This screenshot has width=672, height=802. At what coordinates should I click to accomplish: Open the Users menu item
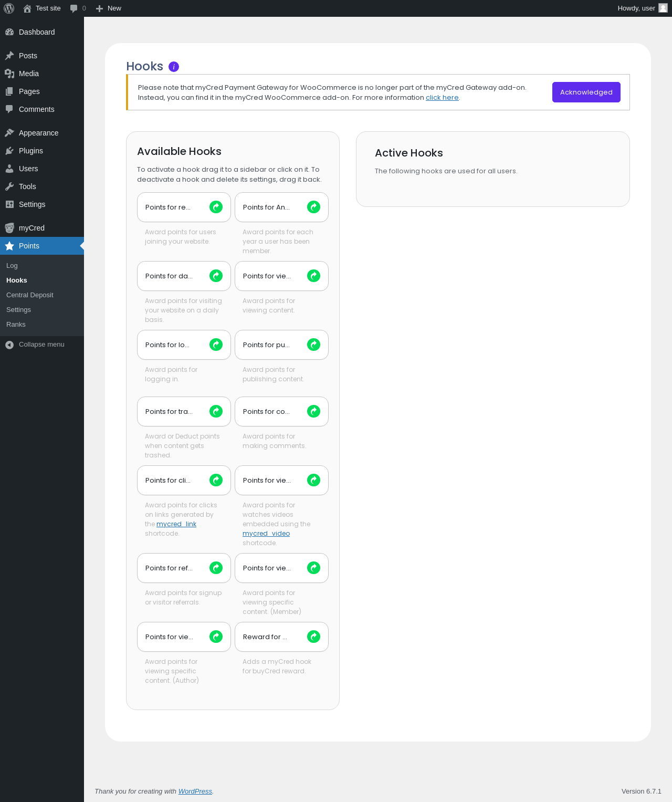[42, 169]
